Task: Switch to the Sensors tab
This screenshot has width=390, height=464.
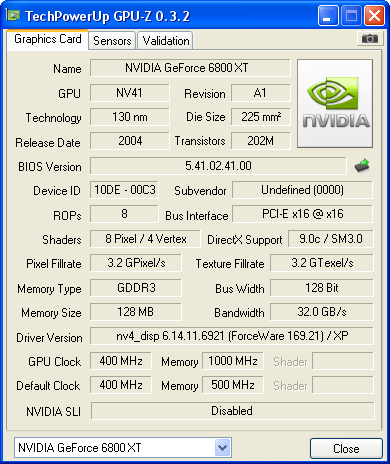Action: pyautogui.click(x=112, y=41)
